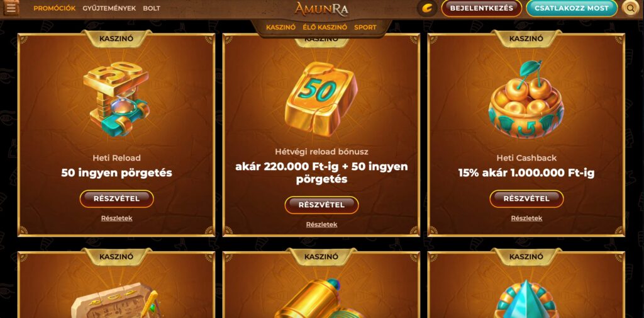Click the gold bar 50 image
Image resolution: width=644 pixels, height=318 pixels.
(321, 99)
